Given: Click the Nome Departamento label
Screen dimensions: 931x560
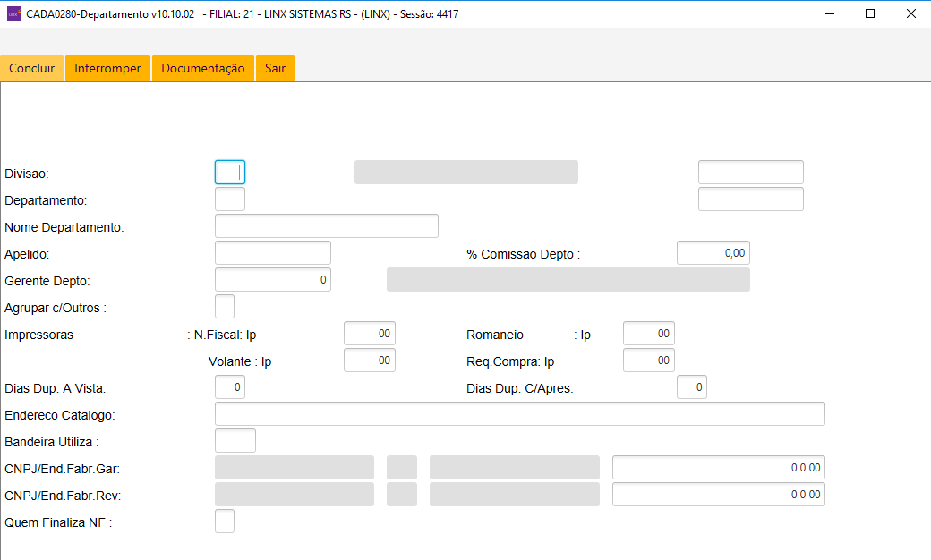Looking at the screenshot, I should pyautogui.click(x=64, y=227).
